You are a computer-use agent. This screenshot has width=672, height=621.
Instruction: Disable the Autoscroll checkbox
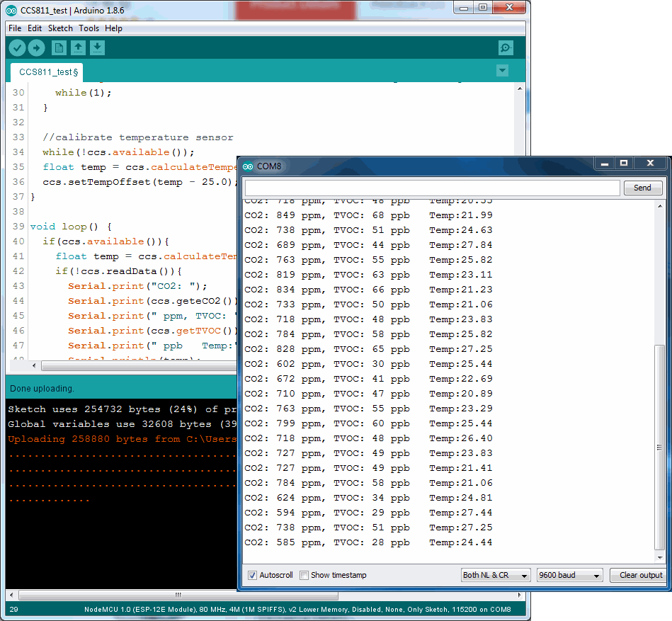[x=253, y=575]
